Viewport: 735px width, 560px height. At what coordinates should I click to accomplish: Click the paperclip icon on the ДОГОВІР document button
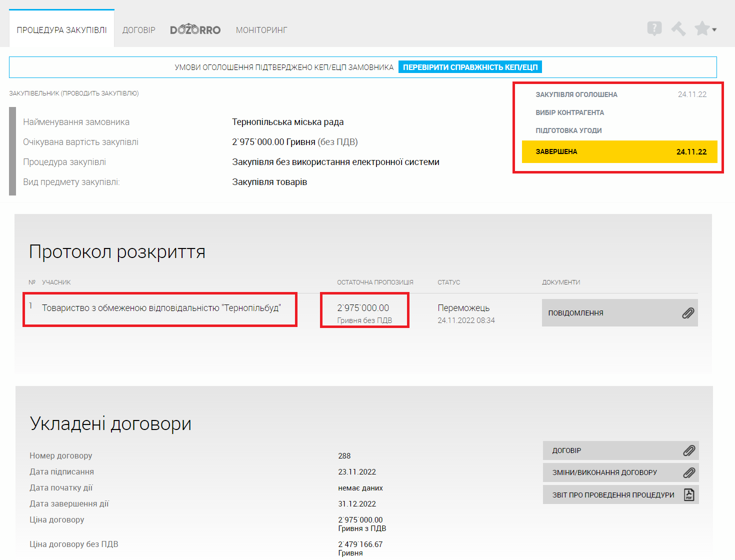pos(689,450)
